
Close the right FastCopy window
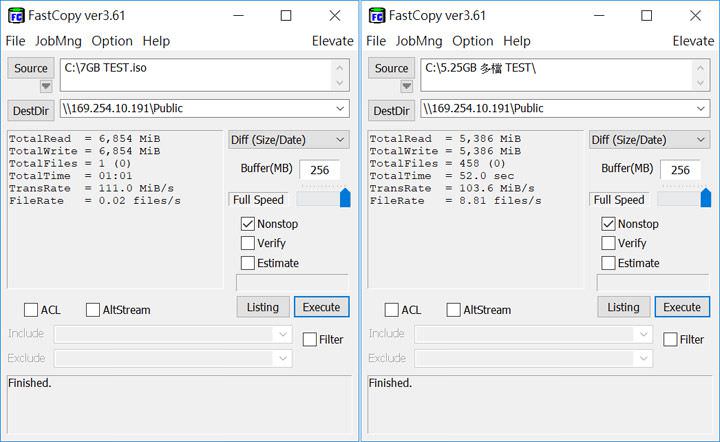pyautogui.click(x=695, y=16)
